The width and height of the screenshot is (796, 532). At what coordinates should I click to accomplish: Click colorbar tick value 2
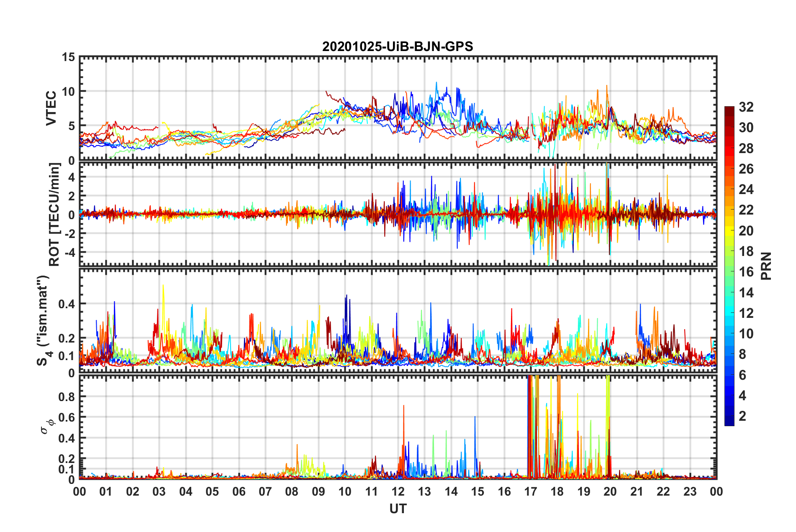[742, 416]
